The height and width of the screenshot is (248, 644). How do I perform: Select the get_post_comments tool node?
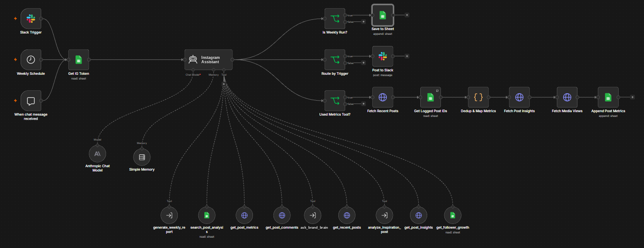[282, 215]
